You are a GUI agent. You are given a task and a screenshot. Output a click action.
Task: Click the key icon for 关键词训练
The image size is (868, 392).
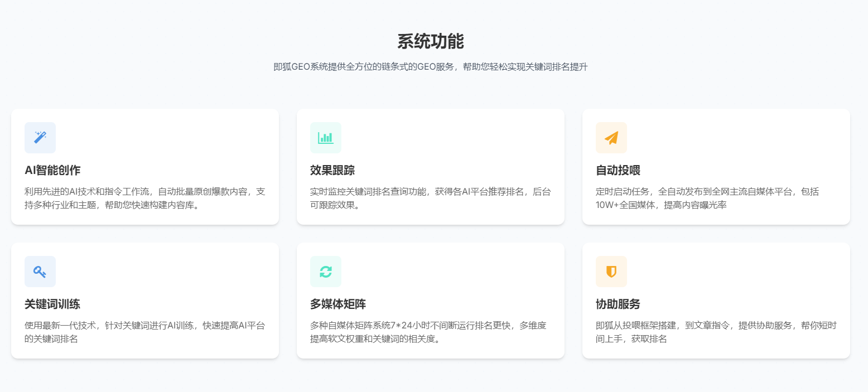click(40, 272)
